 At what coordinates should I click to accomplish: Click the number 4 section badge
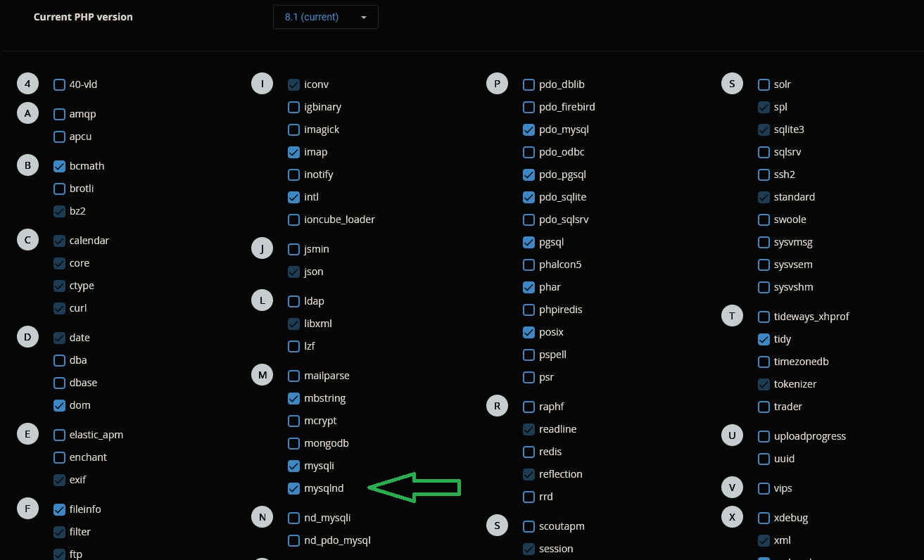click(27, 84)
